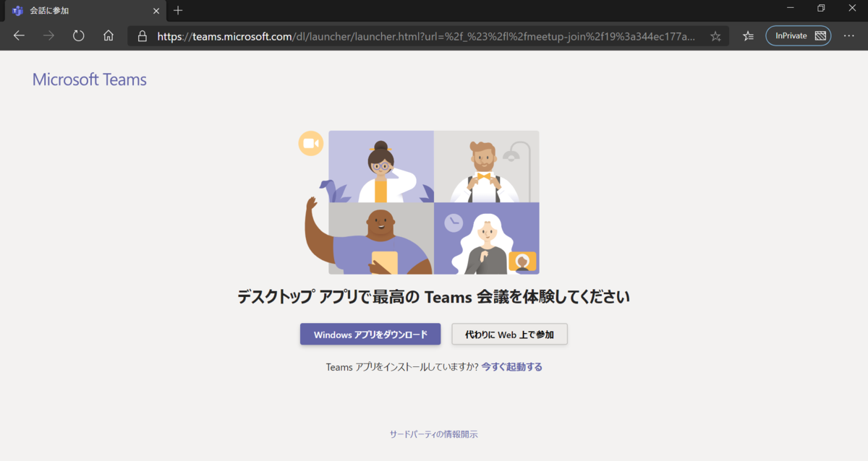This screenshot has width=868, height=461.
Task: Click the orange video camera icon in the illustration
Action: [311, 143]
